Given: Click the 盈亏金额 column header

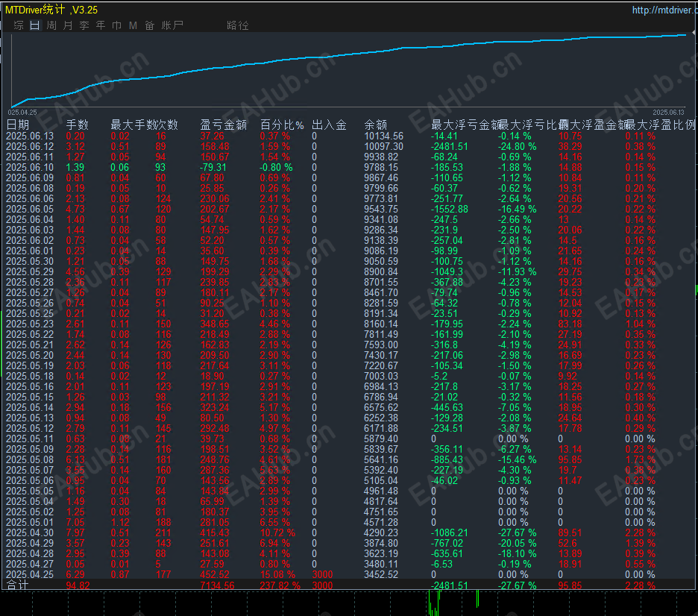Looking at the screenshot, I should pyautogui.click(x=224, y=125).
